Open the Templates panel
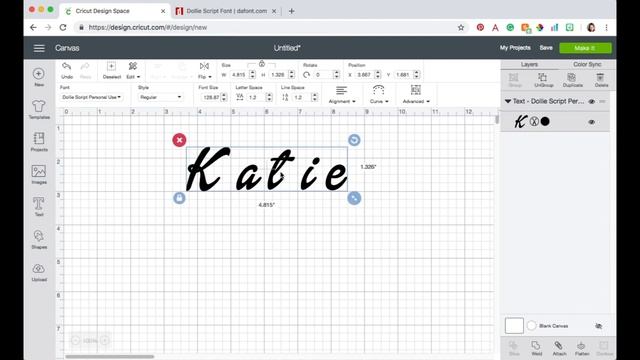This screenshot has width=640, height=360. tap(39, 106)
